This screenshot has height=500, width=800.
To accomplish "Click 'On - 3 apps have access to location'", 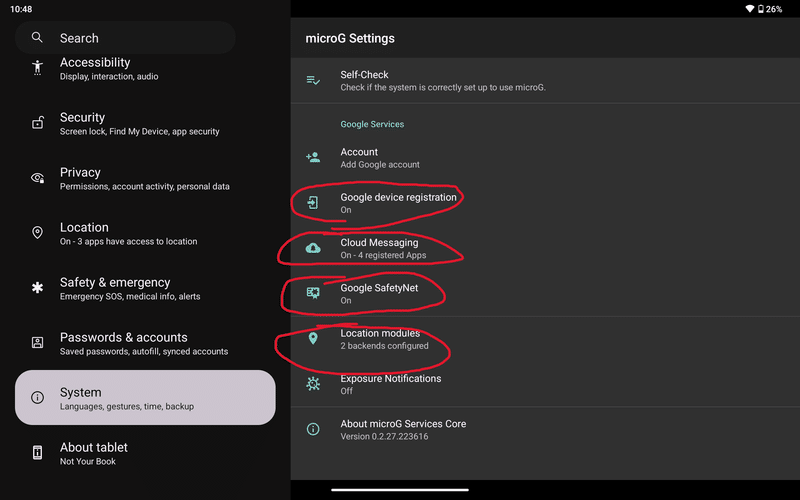I will (x=129, y=241).
